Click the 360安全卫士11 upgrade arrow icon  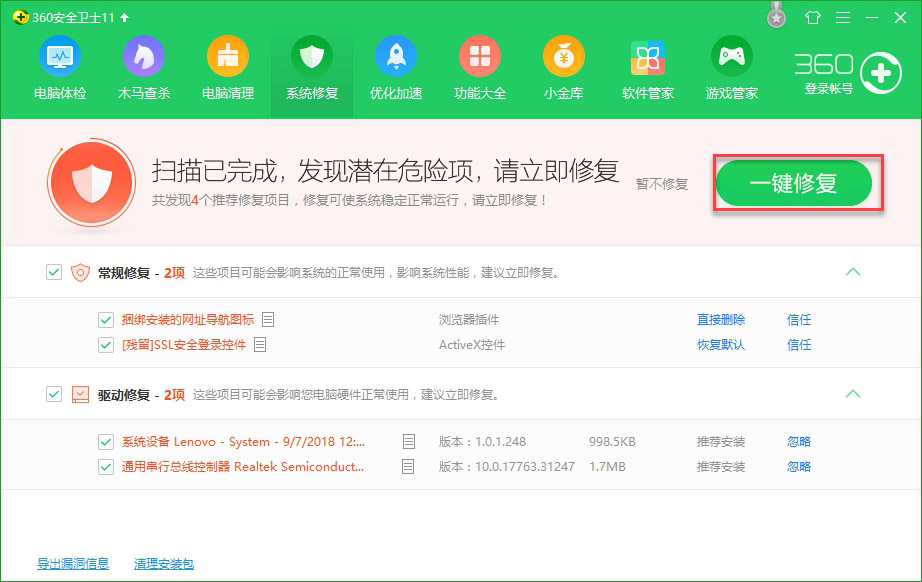[125, 18]
